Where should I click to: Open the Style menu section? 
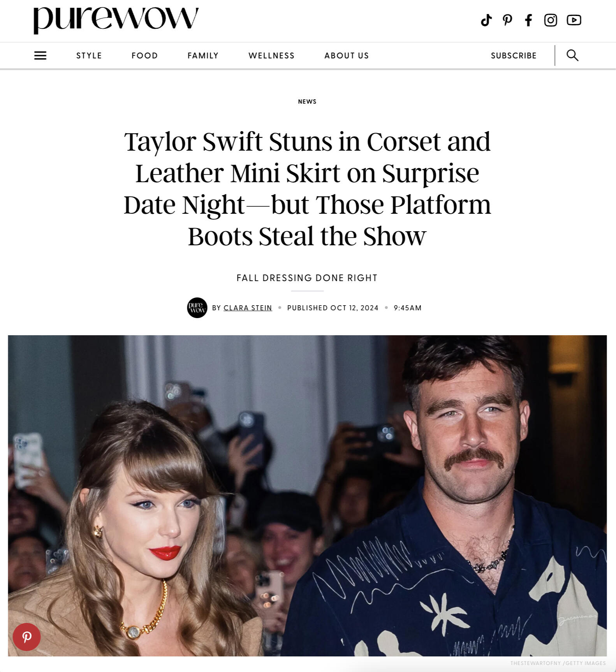point(89,55)
